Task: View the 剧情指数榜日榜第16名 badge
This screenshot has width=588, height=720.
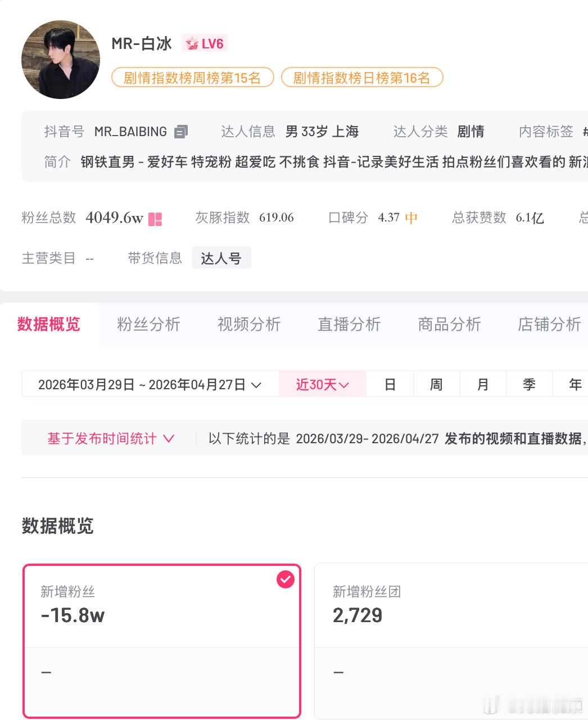Action: [x=362, y=78]
